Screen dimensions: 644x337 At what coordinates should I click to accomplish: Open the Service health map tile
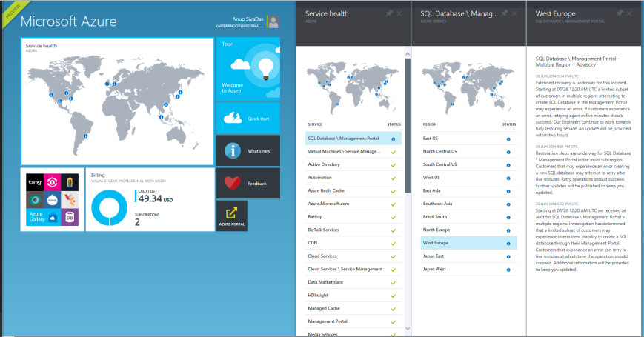tap(118, 101)
